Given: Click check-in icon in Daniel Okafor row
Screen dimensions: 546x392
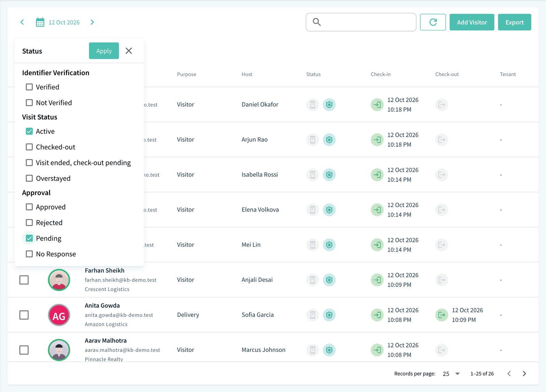Looking at the screenshot, I should click(x=377, y=104).
